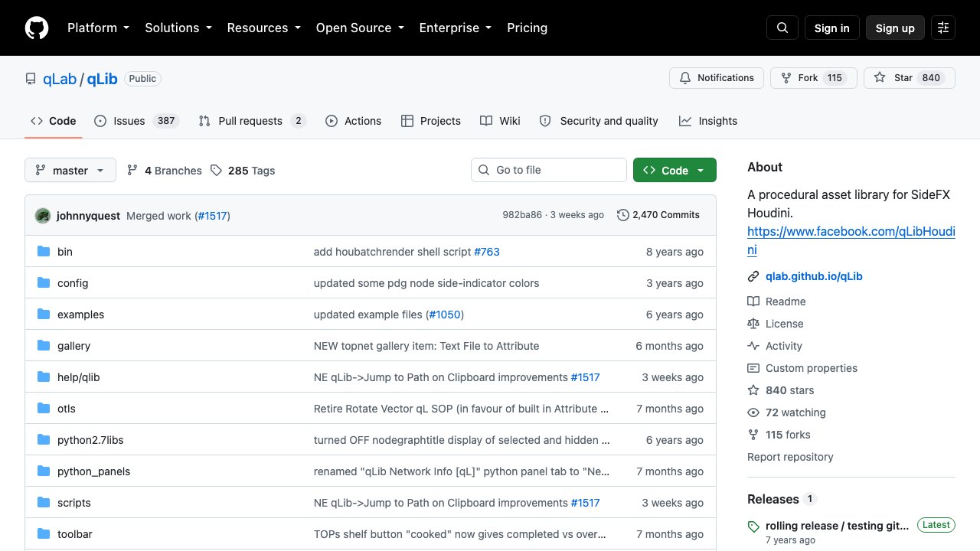
Task: Expand the Resources menu
Action: pyautogui.click(x=263, y=28)
